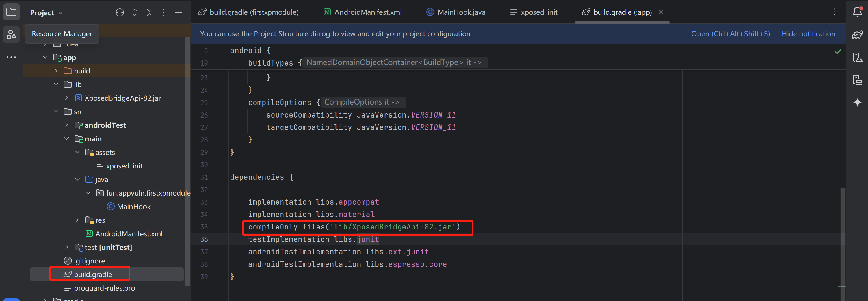Open Gemini sparkle assistant icon
The width and height of the screenshot is (868, 301).
point(857,102)
